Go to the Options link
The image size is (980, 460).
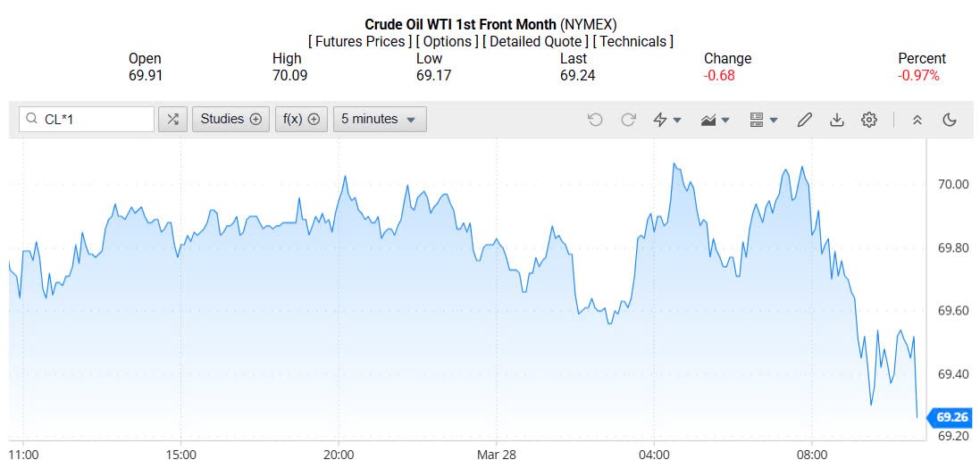point(447,41)
